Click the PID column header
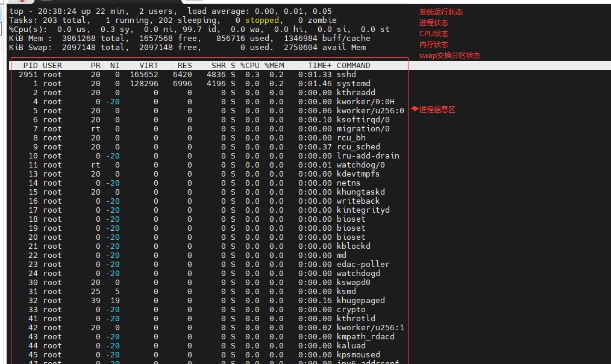The image size is (611, 364). (x=30, y=66)
